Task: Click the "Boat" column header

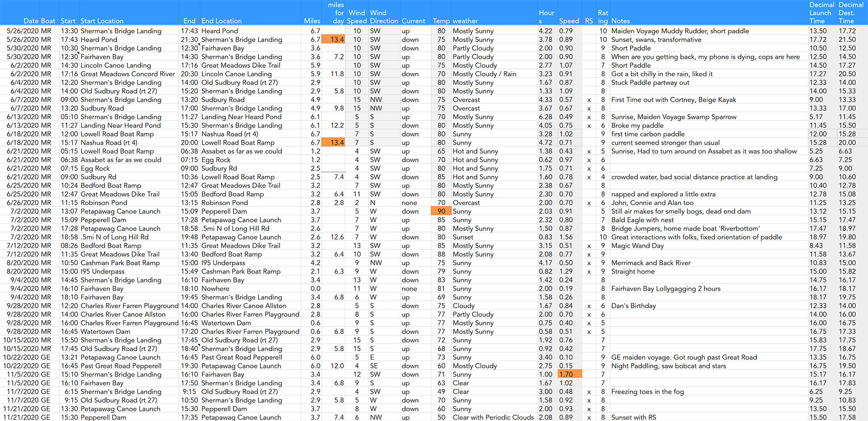Action: point(48,21)
